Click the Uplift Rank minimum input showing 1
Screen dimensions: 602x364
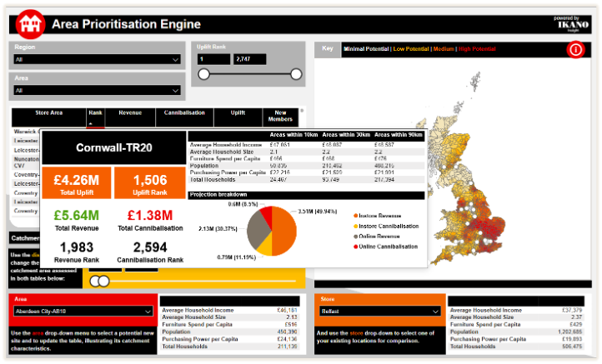213,59
